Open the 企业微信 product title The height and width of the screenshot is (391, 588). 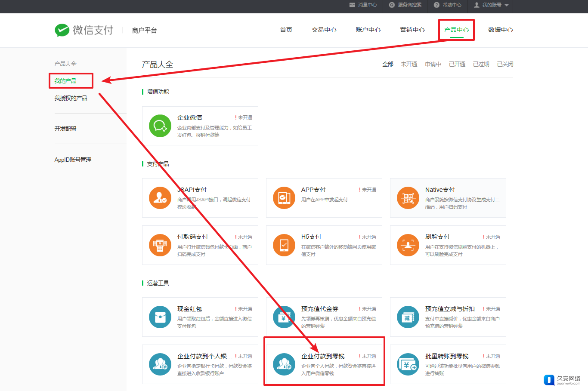coord(190,117)
